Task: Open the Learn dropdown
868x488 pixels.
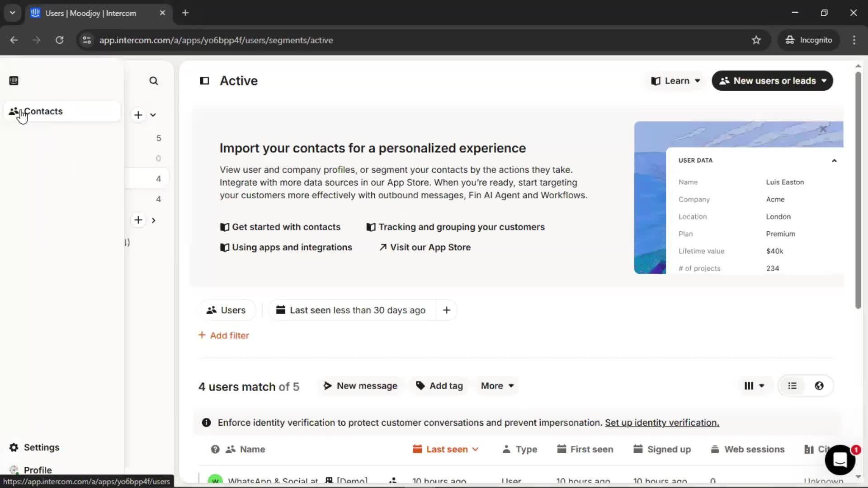Action: pyautogui.click(x=676, y=81)
